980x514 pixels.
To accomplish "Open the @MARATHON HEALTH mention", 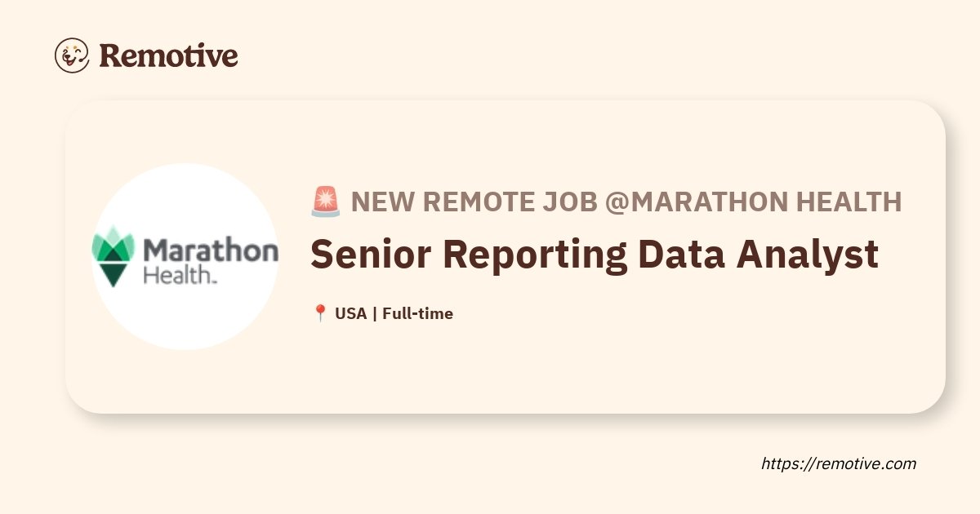I will click(754, 202).
